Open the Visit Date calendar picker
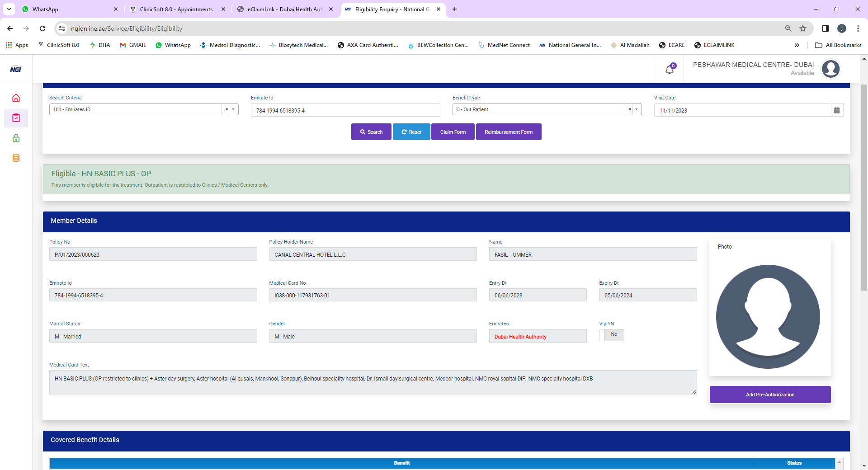The height and width of the screenshot is (470, 868). 837,110
